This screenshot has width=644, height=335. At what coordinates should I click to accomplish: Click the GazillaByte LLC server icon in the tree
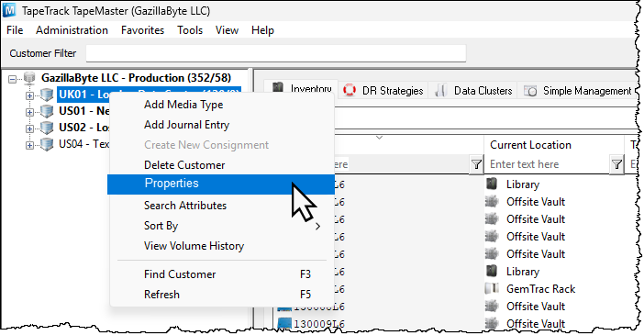click(x=29, y=78)
